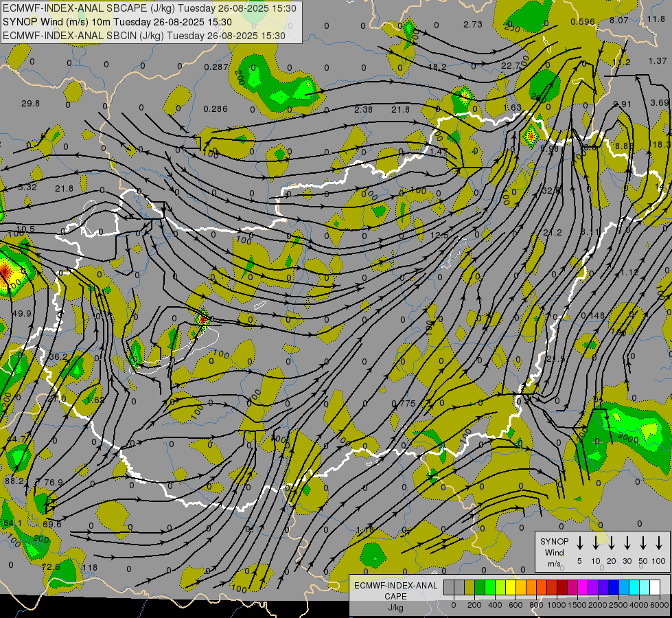Image resolution: width=672 pixels, height=618 pixels.
Task: Click the cyan swatch left of 4000 tick
Action: coord(634,587)
